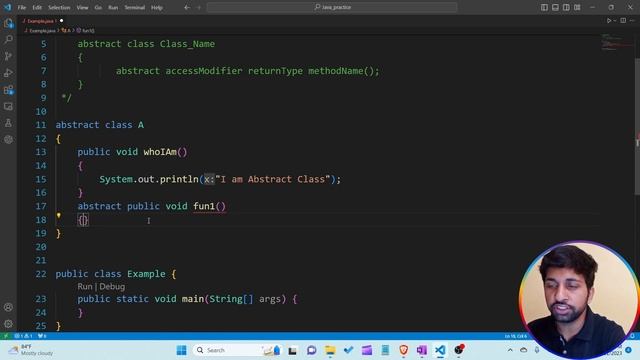The height and width of the screenshot is (360, 640).
Task: Open the Testing flask view
Action: pyautogui.click(x=8, y=123)
